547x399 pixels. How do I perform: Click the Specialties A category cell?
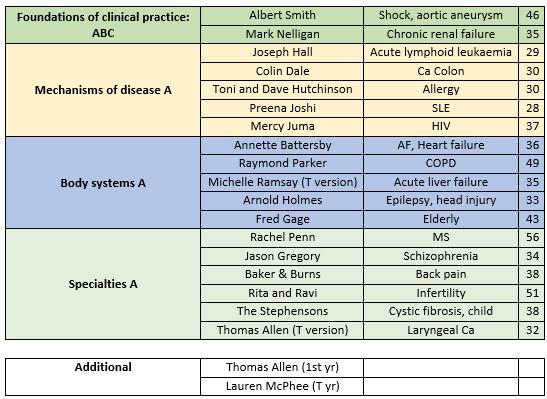point(103,284)
